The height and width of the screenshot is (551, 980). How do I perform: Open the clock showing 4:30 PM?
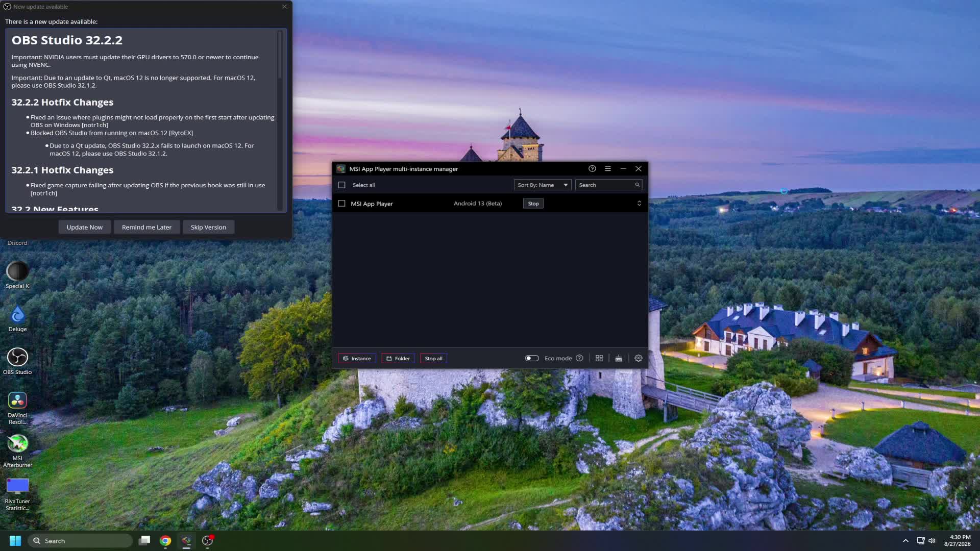pyautogui.click(x=958, y=541)
